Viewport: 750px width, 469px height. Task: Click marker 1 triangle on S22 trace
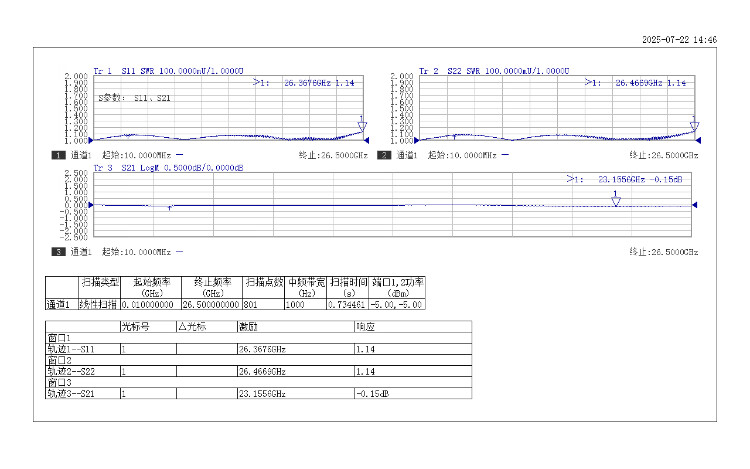pyautogui.click(x=694, y=127)
